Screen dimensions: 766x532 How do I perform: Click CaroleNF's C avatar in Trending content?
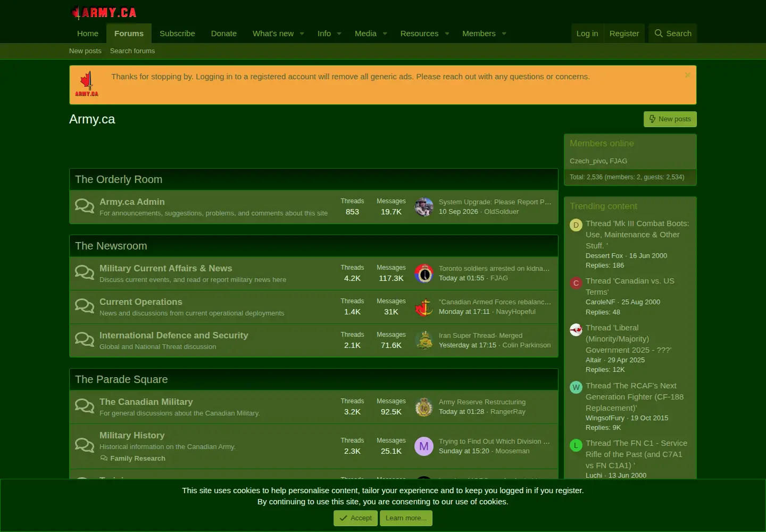pos(576,283)
